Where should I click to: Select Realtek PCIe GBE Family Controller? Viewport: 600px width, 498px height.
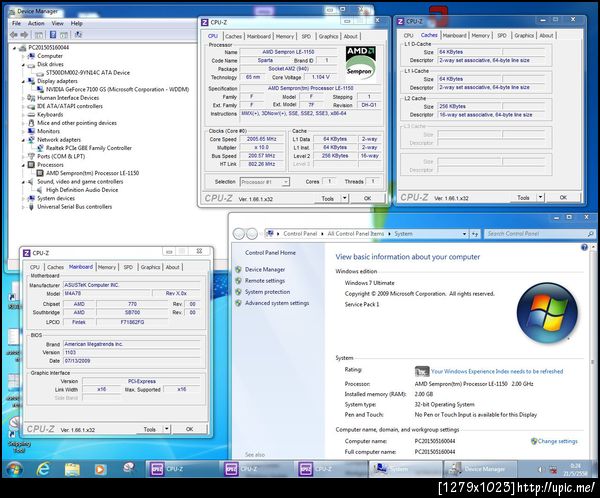(x=89, y=148)
